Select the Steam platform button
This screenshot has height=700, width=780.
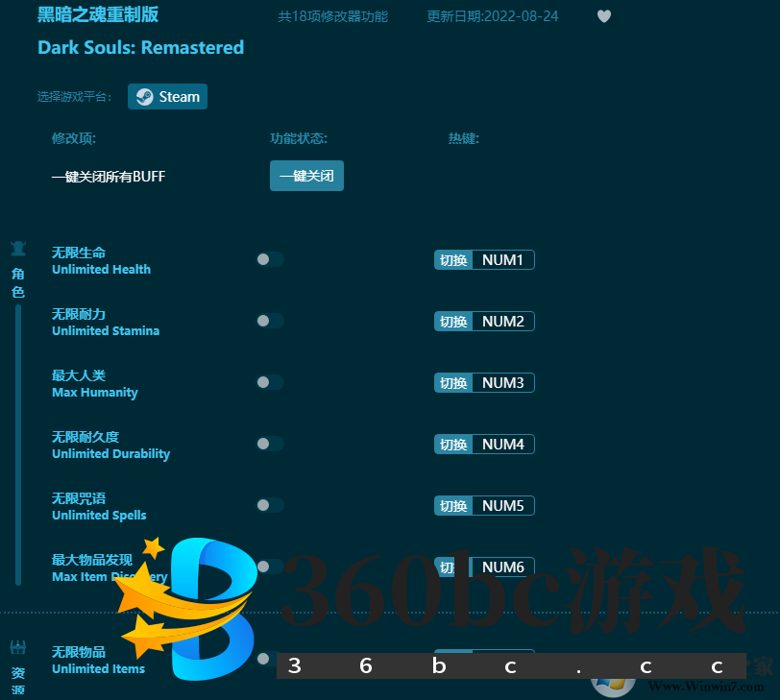(167, 96)
